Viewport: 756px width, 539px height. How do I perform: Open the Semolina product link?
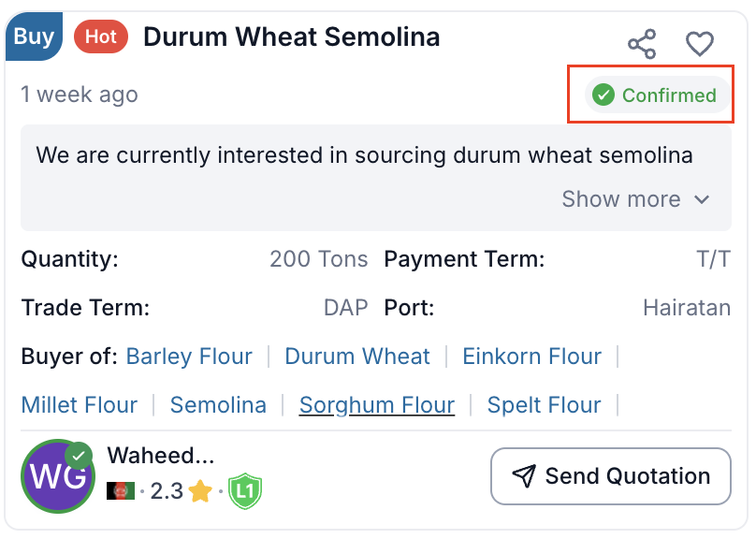[218, 405]
